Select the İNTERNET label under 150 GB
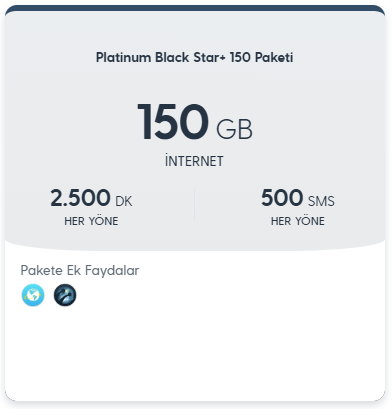Image resolution: width=392 pixels, height=409 pixels. coord(194,161)
